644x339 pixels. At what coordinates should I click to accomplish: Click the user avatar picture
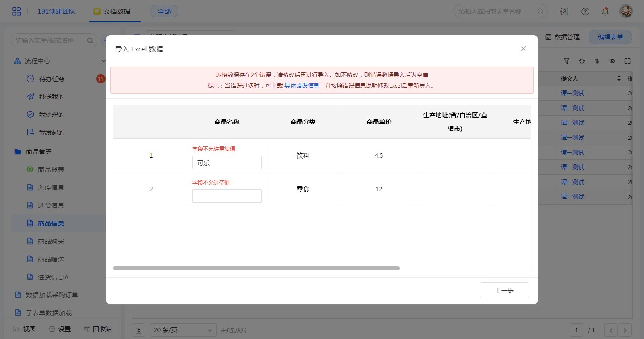point(626,12)
